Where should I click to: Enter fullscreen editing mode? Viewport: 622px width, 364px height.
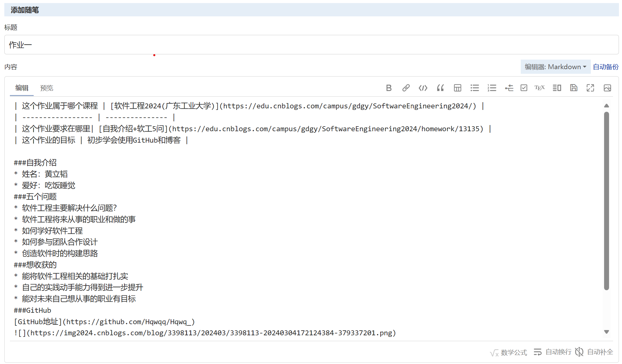590,88
